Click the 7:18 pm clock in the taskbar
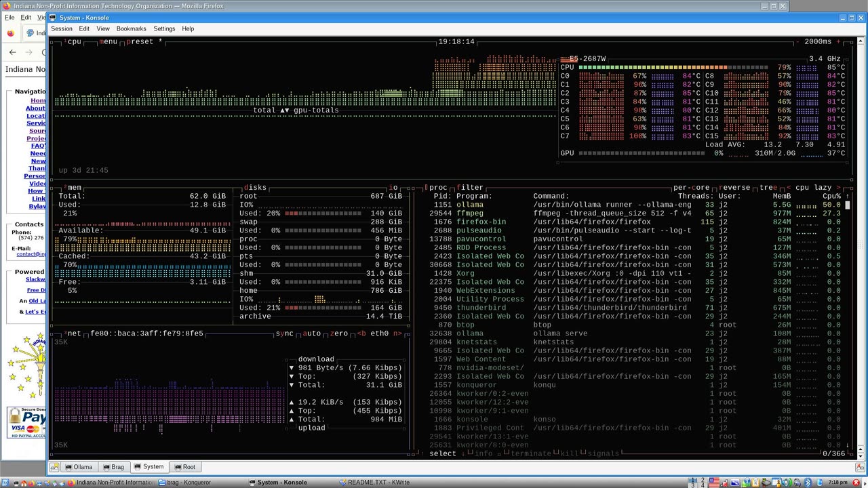 click(x=837, y=483)
